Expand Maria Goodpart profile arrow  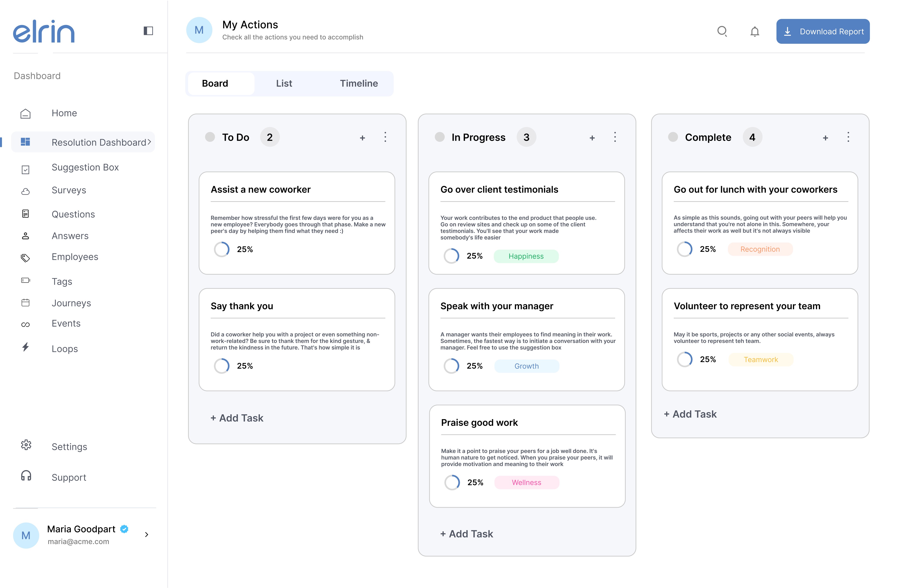point(146,535)
